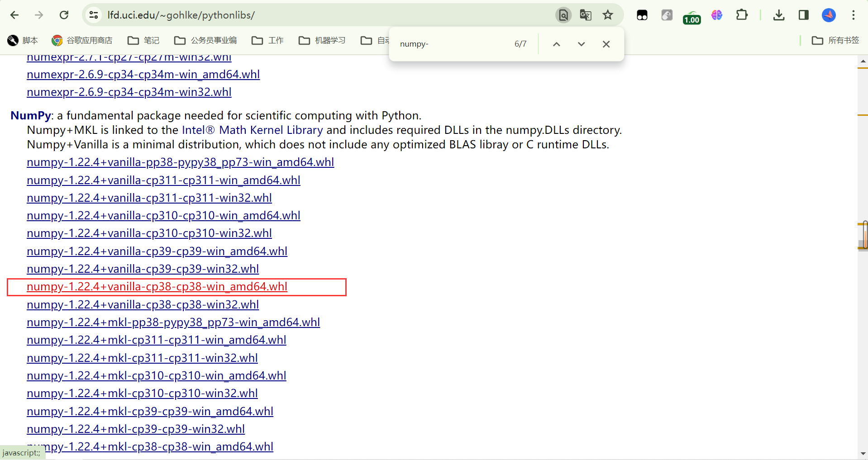Click the find-in-page lens icon in the address bar
Viewport: 868px width, 460px height.
coord(563,15)
